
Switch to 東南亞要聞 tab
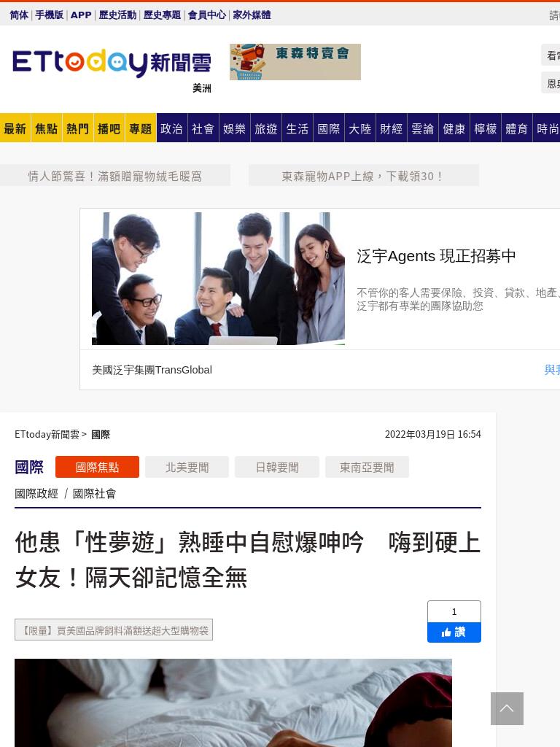[367, 467]
